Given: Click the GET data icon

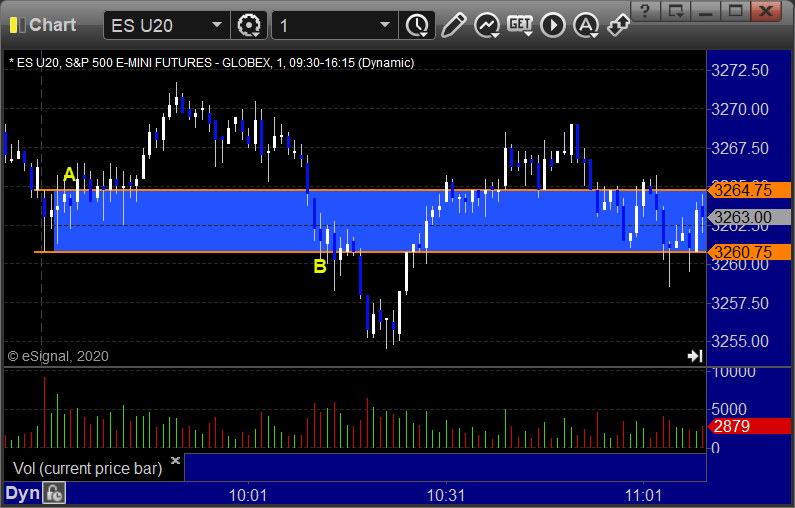Looking at the screenshot, I should pyautogui.click(x=520, y=25).
